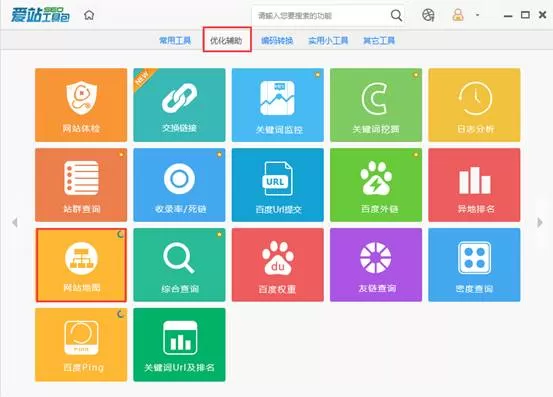Toggle favorite star on 站群查询 tile

tap(121, 155)
